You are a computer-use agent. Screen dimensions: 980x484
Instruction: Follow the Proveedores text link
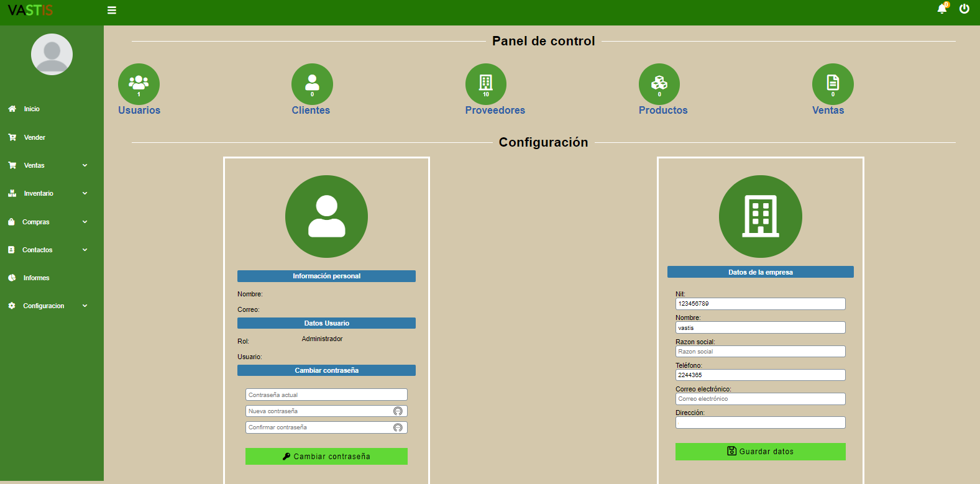click(x=495, y=110)
